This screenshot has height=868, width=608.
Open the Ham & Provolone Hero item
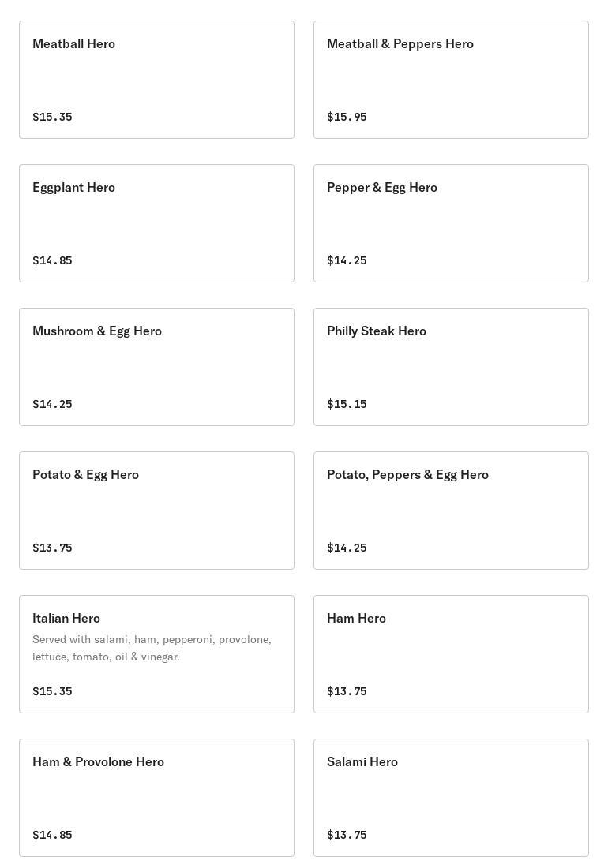156,798
